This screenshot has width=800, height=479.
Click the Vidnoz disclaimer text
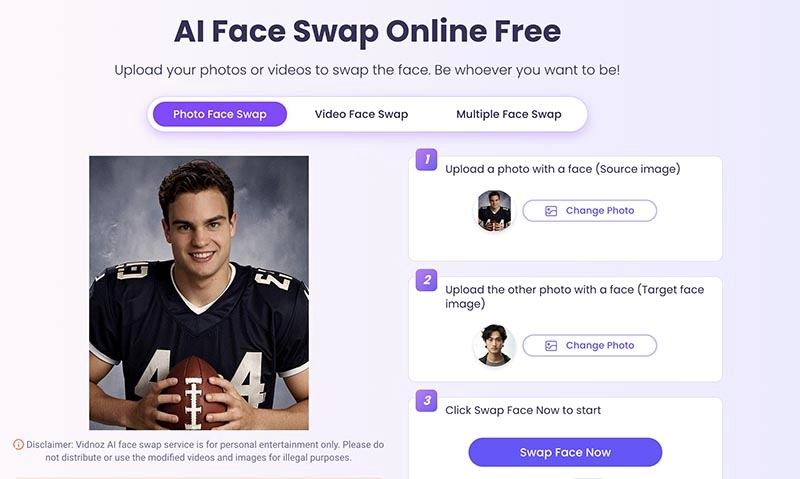click(x=205, y=451)
